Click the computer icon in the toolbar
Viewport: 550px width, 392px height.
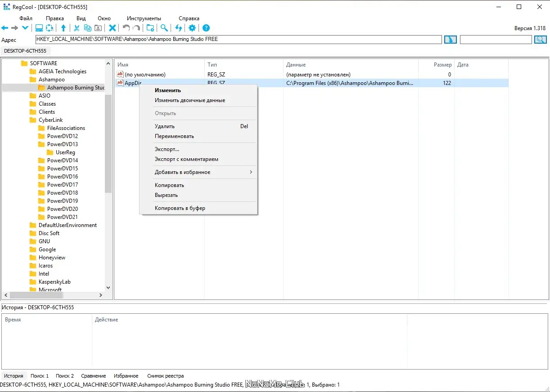point(39,28)
